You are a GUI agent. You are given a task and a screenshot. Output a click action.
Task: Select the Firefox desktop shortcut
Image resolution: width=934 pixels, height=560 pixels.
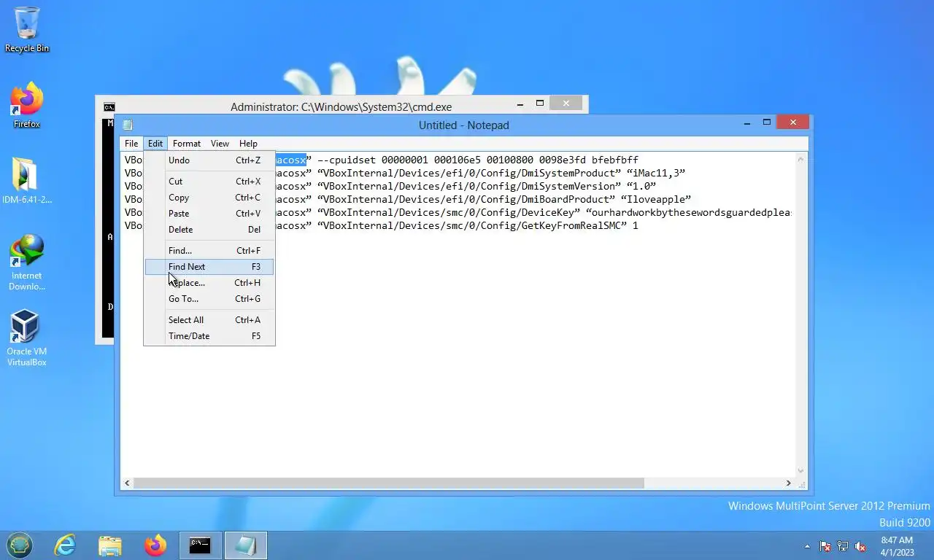click(x=27, y=106)
